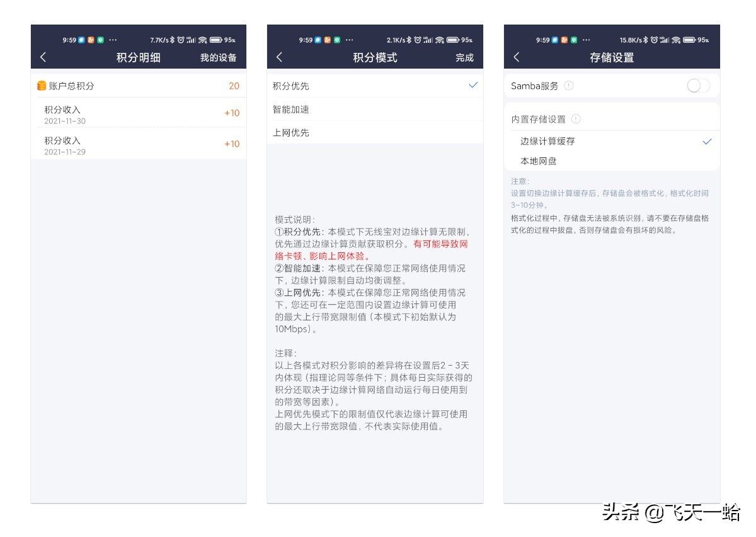Open 我的设备 in header
The width and height of the screenshot is (756, 537).
pyautogui.click(x=219, y=57)
